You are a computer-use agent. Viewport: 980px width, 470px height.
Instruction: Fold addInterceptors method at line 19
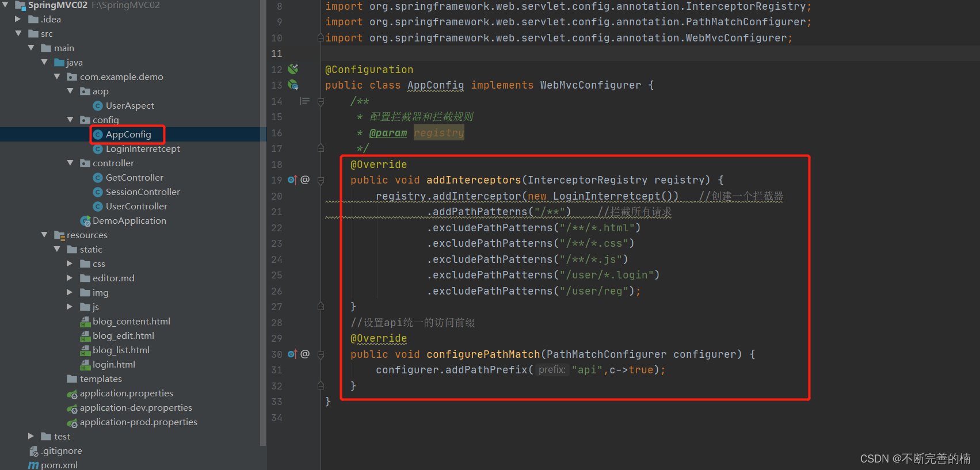(321, 180)
